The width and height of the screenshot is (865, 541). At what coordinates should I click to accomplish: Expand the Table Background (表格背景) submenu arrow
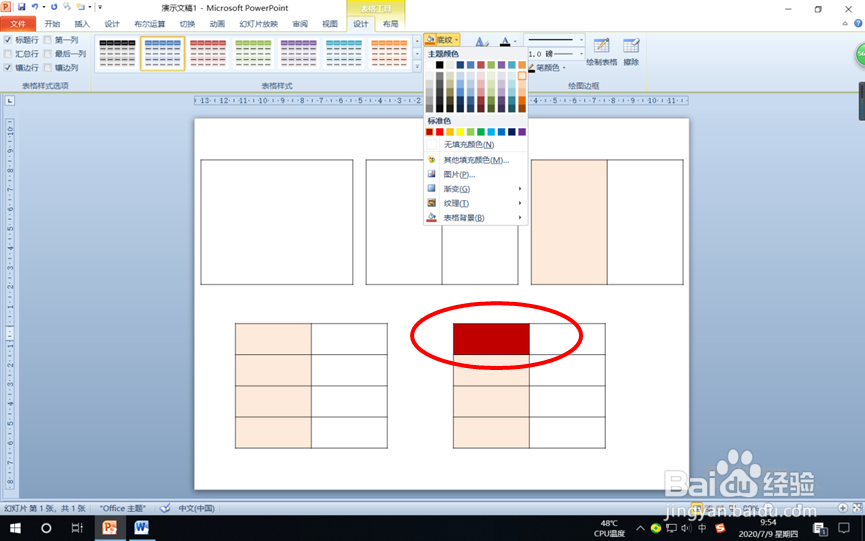520,217
